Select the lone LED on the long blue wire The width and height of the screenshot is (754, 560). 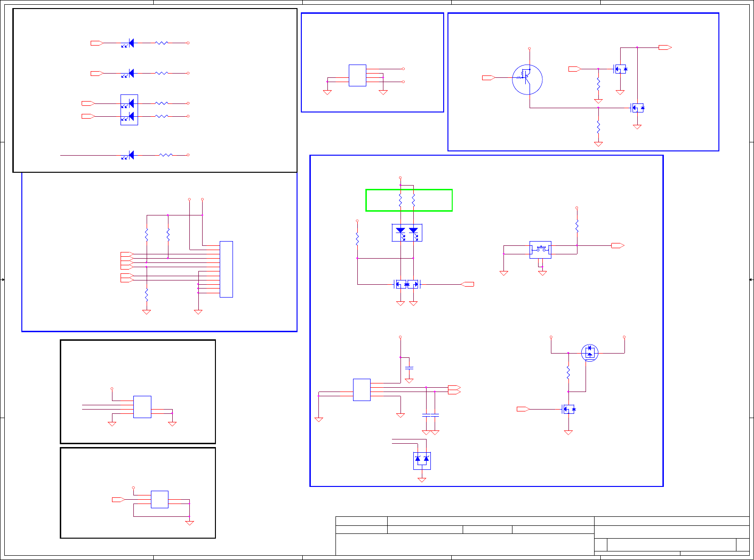tap(128, 155)
